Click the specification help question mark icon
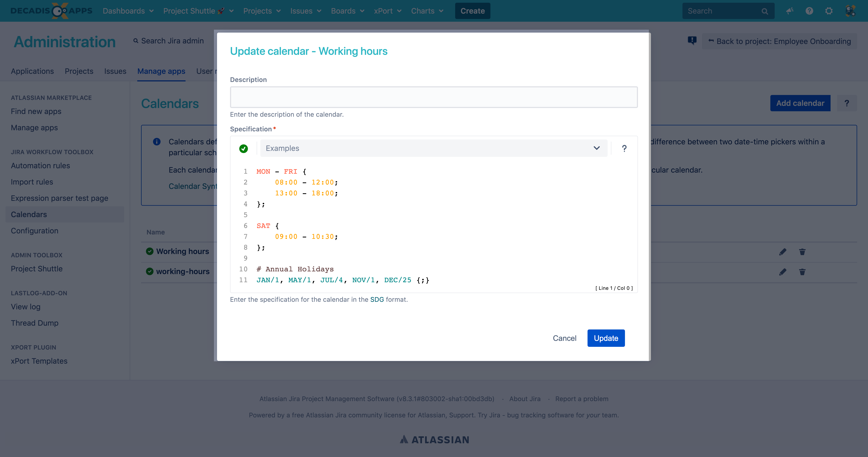 (624, 148)
